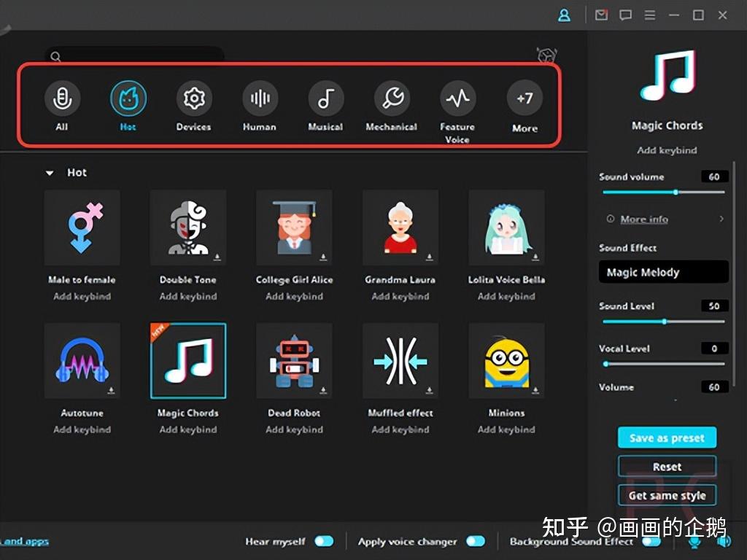Viewport: 747px width, 560px height.
Task: Choose the Muffled effect voice
Action: (x=400, y=360)
